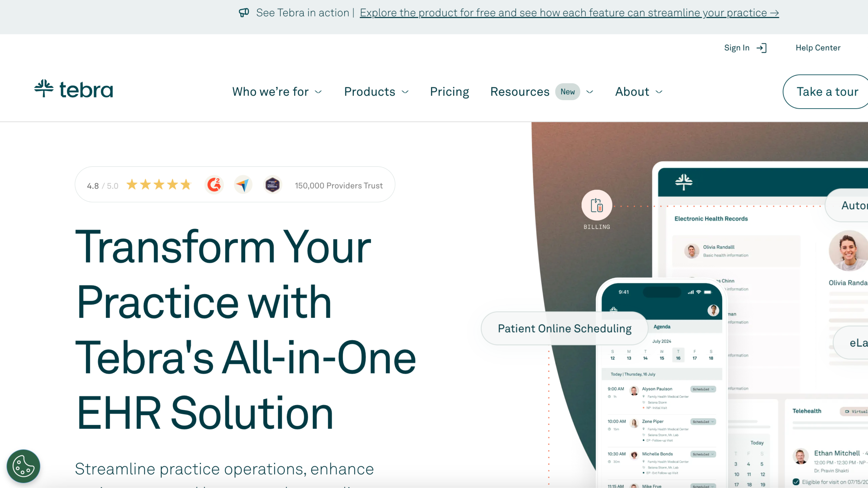
Task: Select the G2 rating badge
Action: [x=213, y=185]
